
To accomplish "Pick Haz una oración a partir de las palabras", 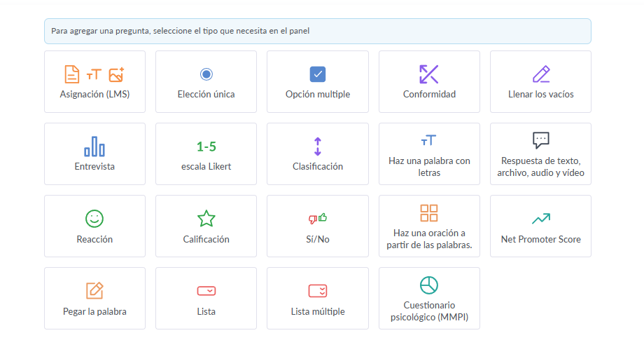I will 429,226.
